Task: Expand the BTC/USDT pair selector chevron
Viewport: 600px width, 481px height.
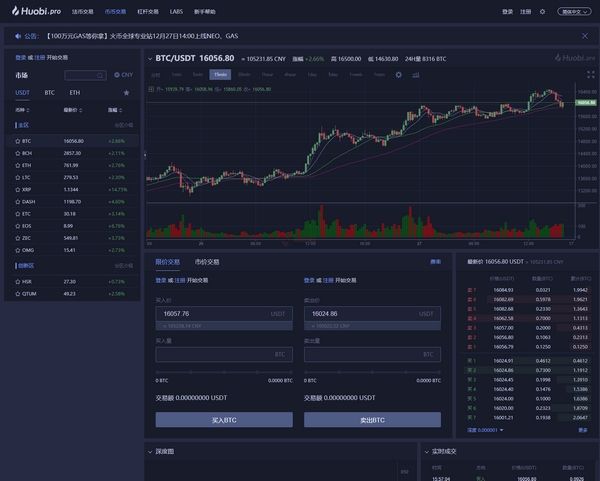Action: [x=150, y=59]
